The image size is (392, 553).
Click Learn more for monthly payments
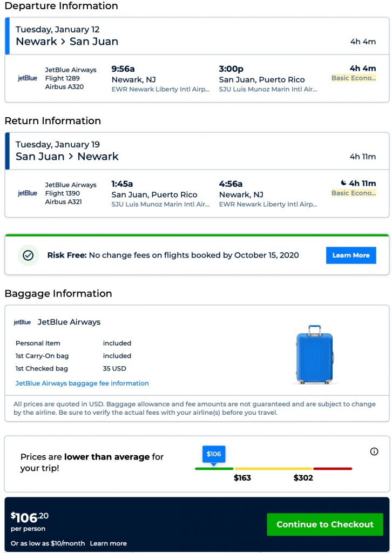tap(109, 543)
